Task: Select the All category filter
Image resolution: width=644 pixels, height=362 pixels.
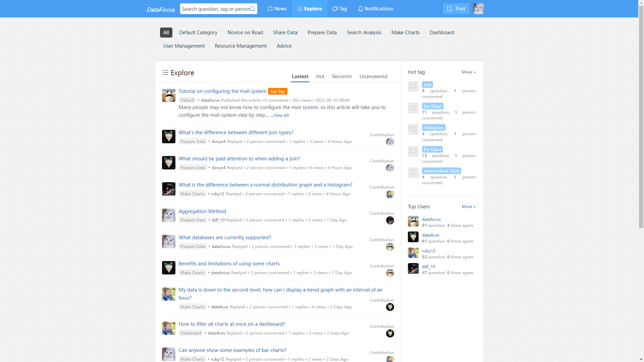Action: pos(166,33)
